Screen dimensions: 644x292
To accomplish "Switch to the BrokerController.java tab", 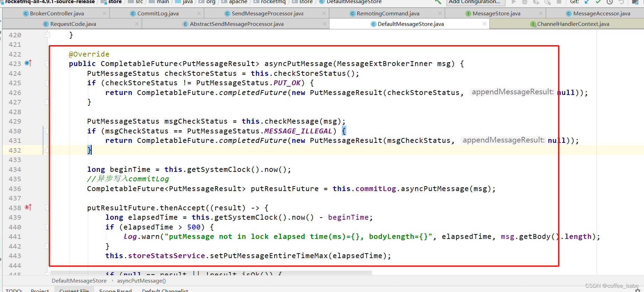I will pyautogui.click(x=57, y=14).
